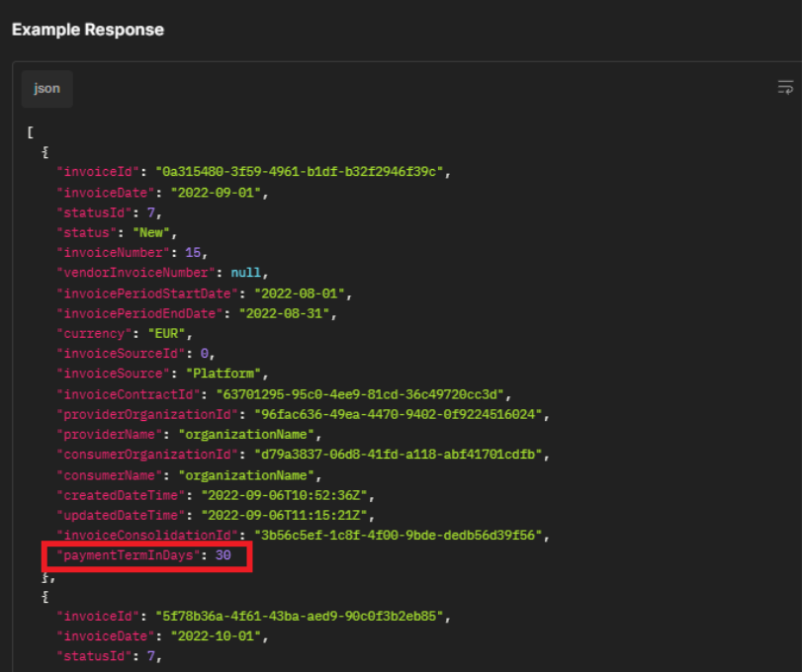Screen dimensions: 802x672
Task: Click the invoiceSource value Platform
Action: pyautogui.click(x=223, y=374)
